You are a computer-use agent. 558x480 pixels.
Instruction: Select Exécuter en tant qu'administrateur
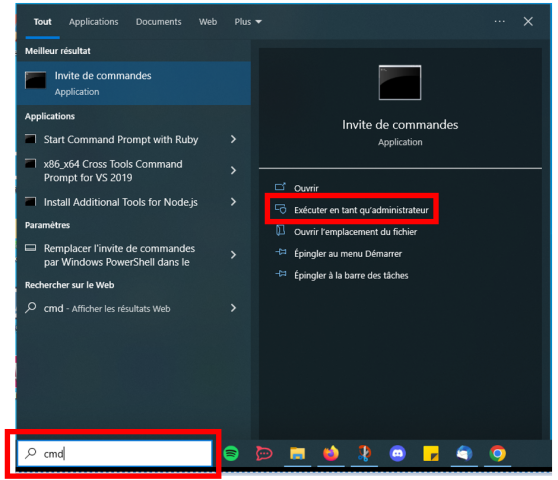click(x=361, y=210)
